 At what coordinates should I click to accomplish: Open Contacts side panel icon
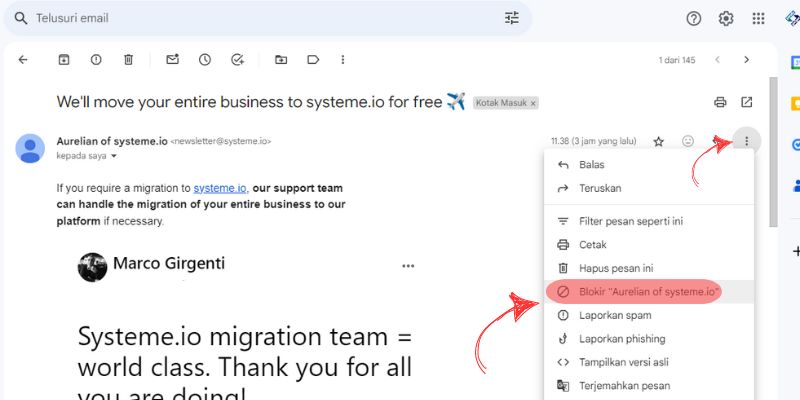[796, 186]
